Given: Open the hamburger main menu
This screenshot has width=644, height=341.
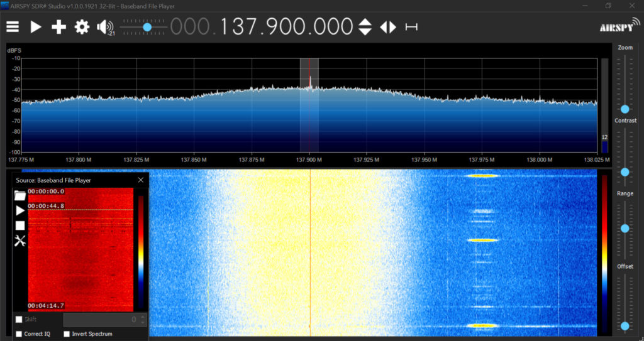Looking at the screenshot, I should pyautogui.click(x=13, y=27).
